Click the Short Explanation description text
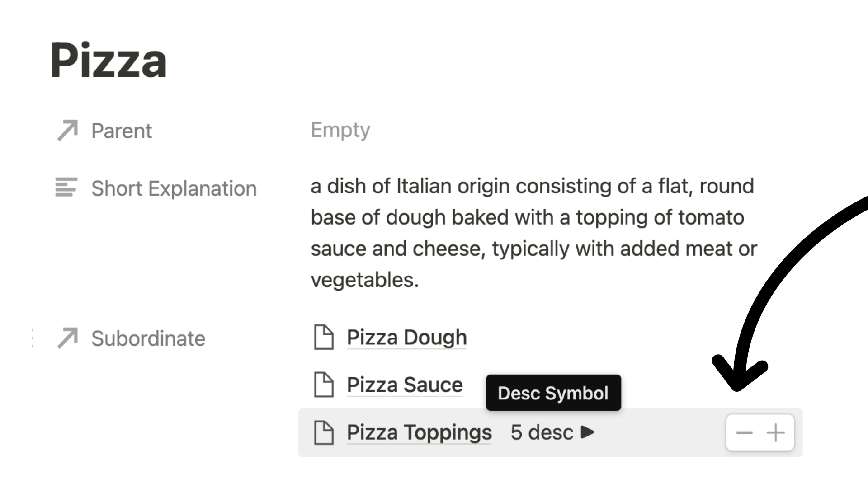 [x=534, y=233]
